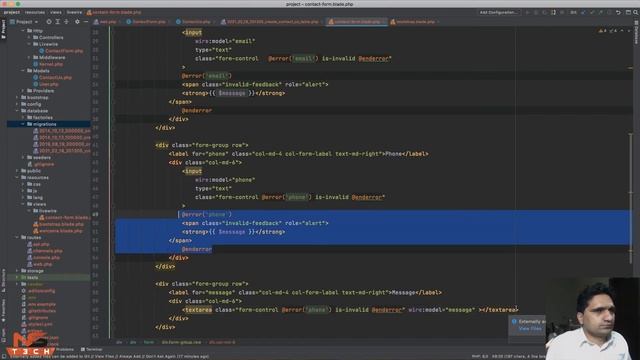Click the 'project' breadcrumb in navigation bar

point(11,13)
